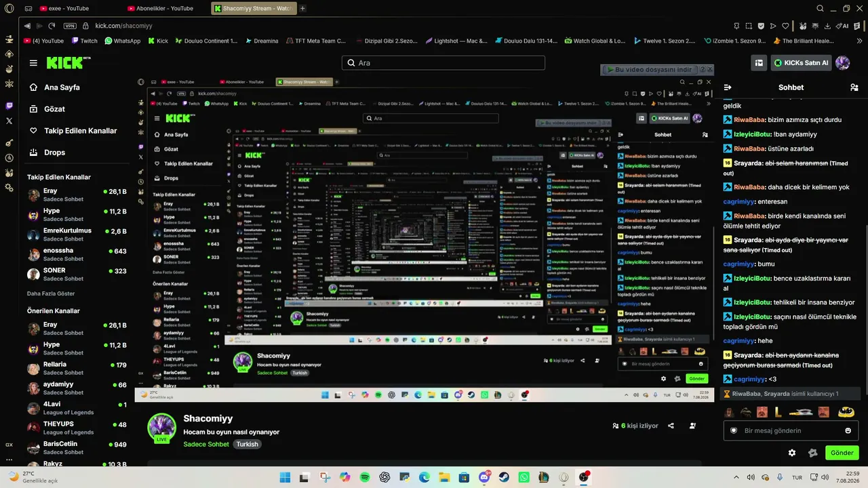The image size is (868, 488).
Task: Click the kick.com/shacomiyy address bar
Action: [x=124, y=26]
